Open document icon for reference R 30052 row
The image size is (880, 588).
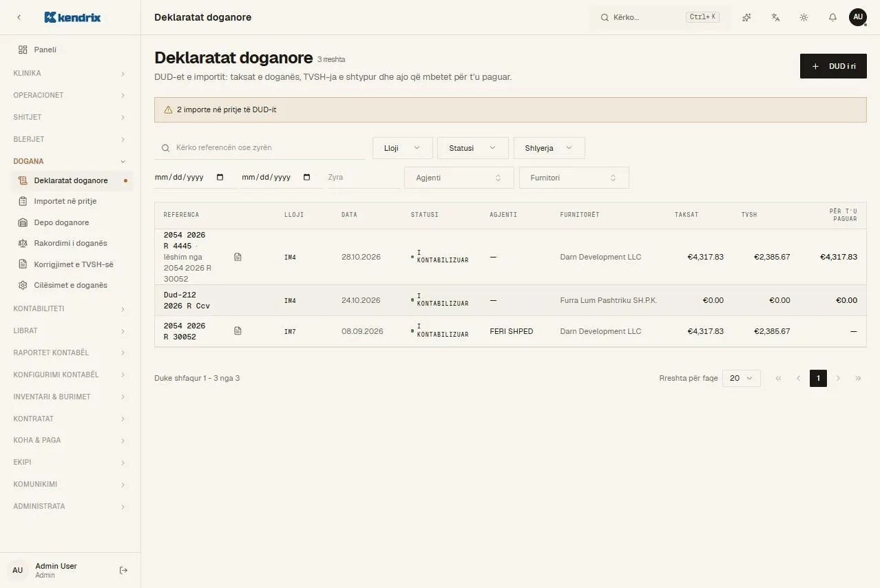pos(238,331)
